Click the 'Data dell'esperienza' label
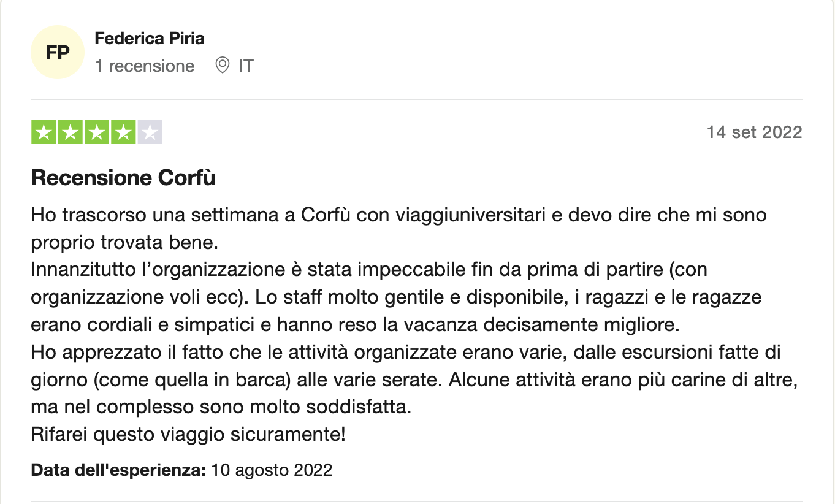 coord(118,470)
